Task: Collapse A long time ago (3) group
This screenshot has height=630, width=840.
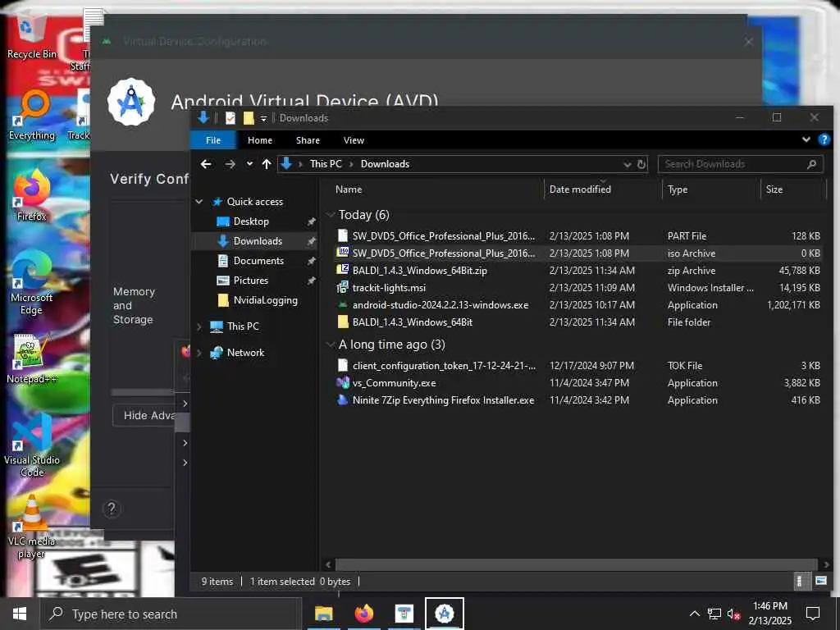Action: pyautogui.click(x=331, y=345)
